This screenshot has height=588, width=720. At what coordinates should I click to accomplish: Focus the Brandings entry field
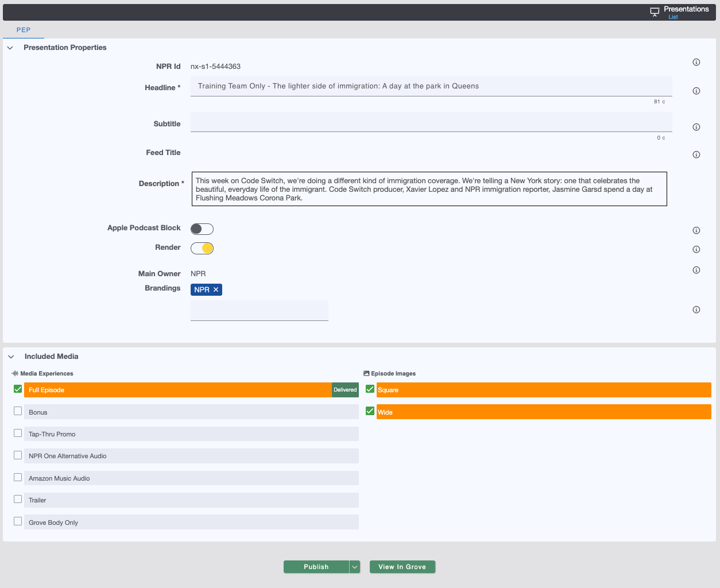tap(260, 311)
